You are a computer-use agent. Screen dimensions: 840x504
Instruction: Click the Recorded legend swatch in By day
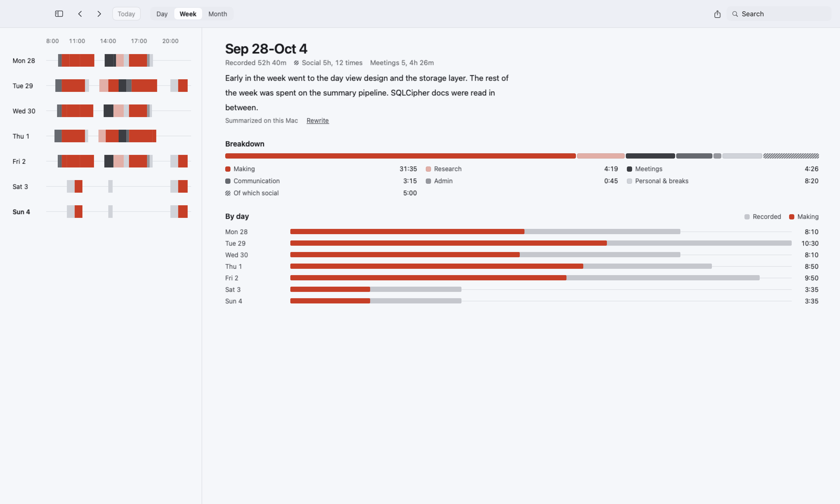click(x=747, y=217)
